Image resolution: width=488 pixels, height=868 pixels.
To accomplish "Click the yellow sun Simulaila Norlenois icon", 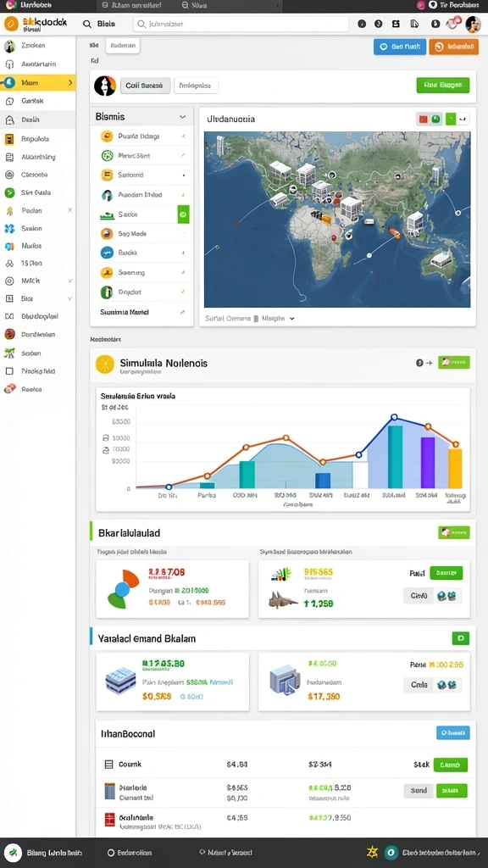I will coord(104,364).
